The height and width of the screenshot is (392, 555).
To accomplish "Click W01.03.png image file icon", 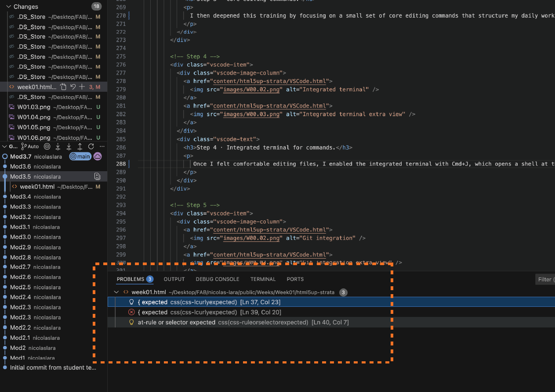I will (12, 107).
